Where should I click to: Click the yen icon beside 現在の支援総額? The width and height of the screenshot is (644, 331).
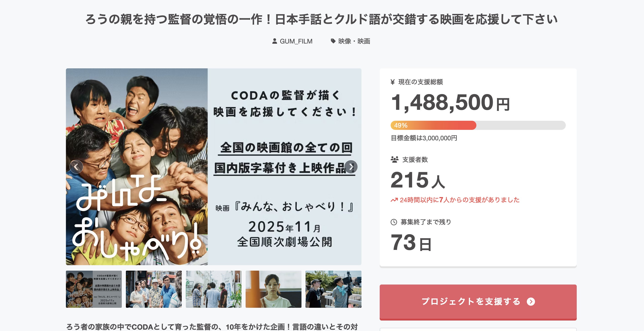coord(393,82)
